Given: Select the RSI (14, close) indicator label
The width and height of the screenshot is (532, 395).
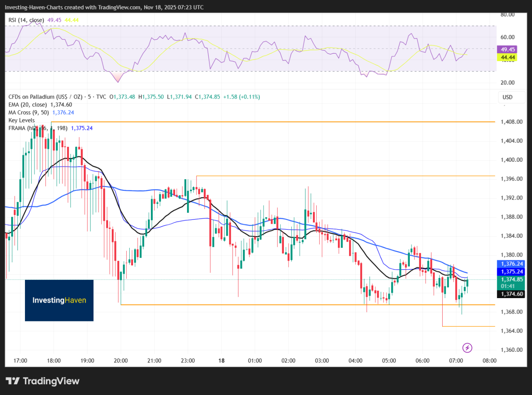Looking at the screenshot, I should pyautogui.click(x=27, y=20).
